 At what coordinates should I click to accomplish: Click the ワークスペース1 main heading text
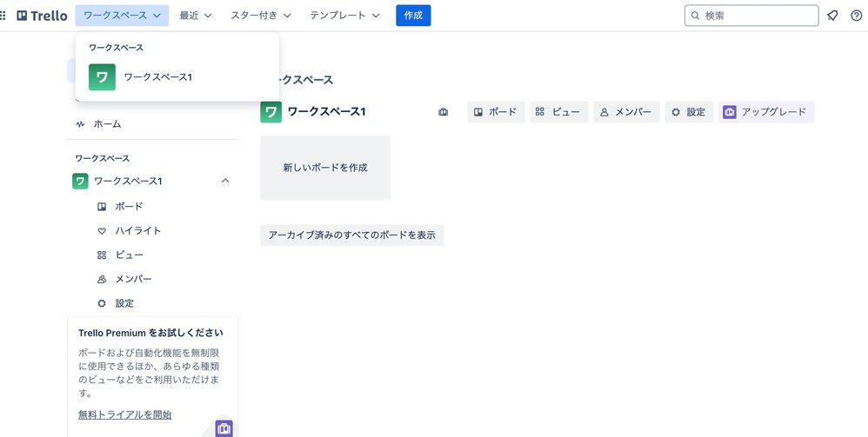[327, 112]
